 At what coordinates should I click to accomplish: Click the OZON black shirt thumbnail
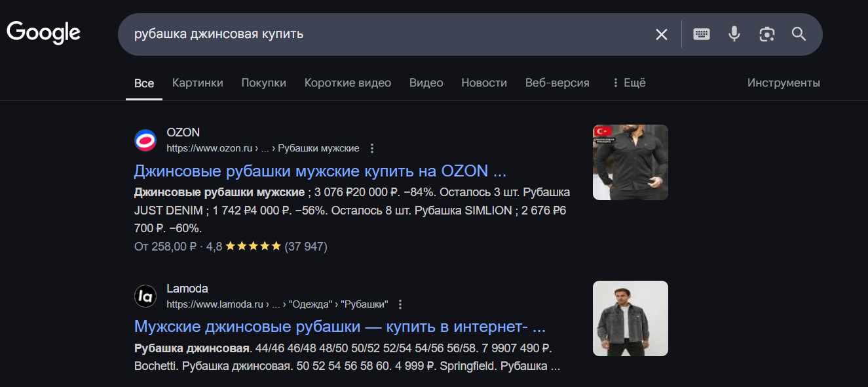[630, 162]
